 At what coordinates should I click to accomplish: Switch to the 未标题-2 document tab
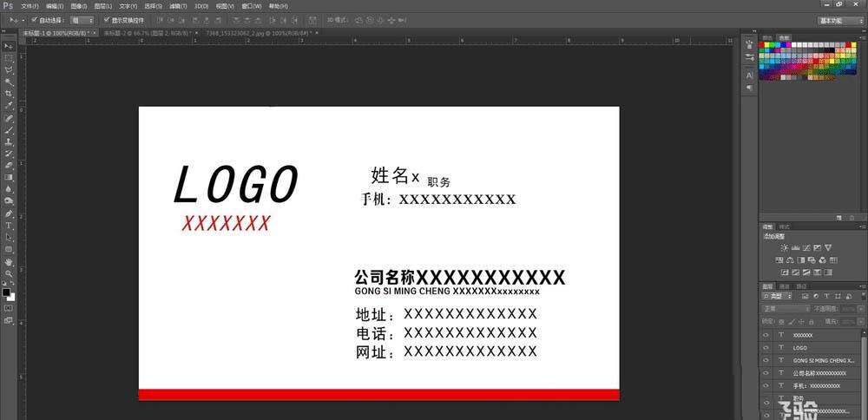pos(148,33)
